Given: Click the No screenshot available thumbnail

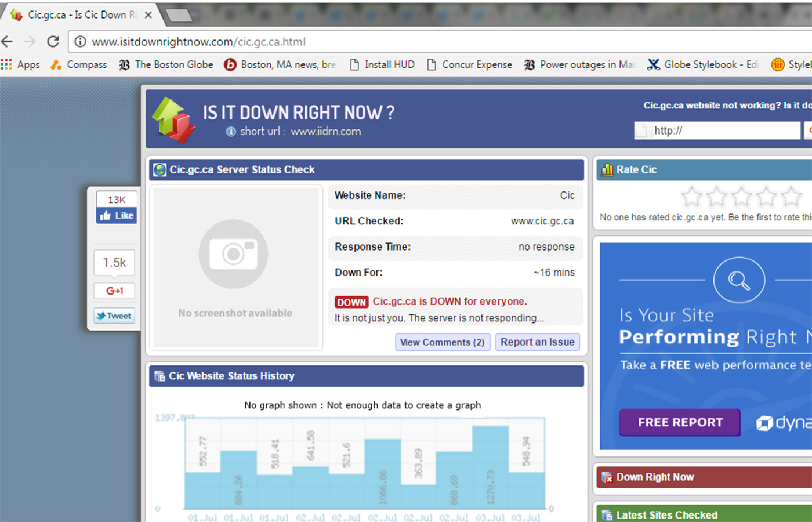Looking at the screenshot, I should [235, 267].
